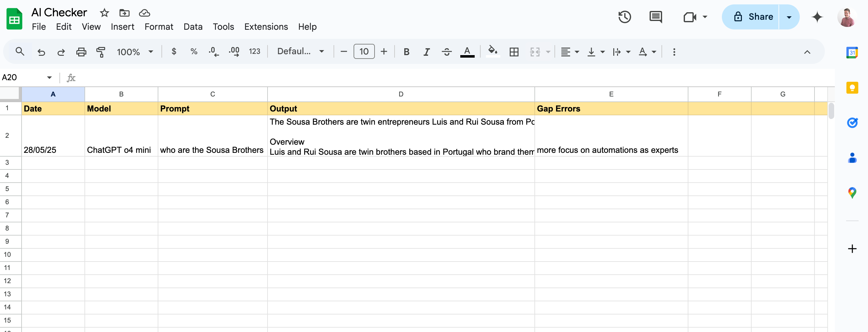Open account profile picture
868x332 pixels.
coord(847,17)
